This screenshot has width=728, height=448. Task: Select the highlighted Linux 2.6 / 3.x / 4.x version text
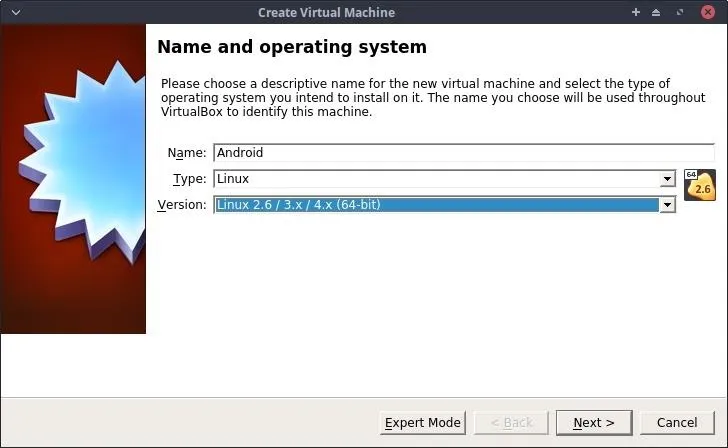point(299,205)
